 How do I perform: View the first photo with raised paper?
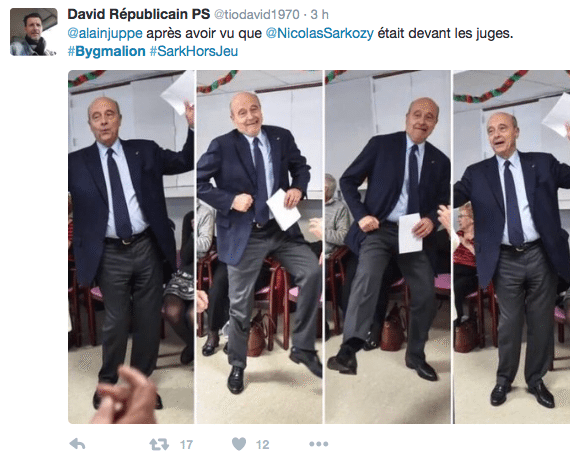point(131,247)
